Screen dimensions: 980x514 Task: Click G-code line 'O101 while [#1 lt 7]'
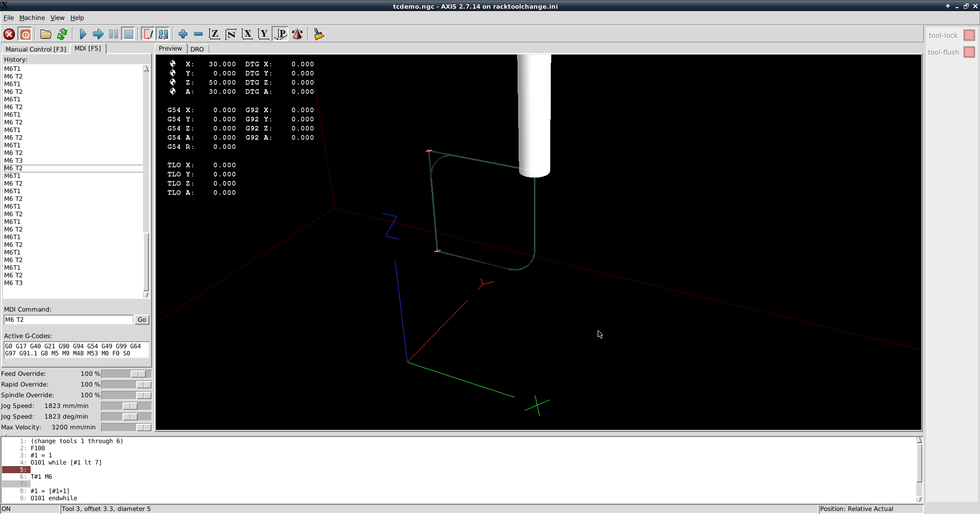[66, 462]
